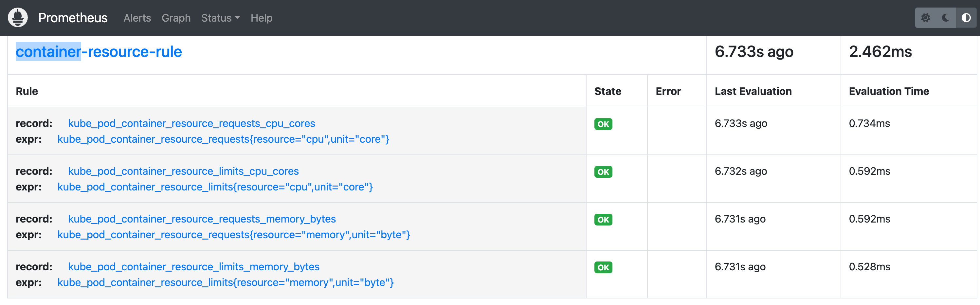The image size is (980, 305).
Task: Open kube_pod_container_resource_limits_cpu_cores record link
Action: point(183,171)
